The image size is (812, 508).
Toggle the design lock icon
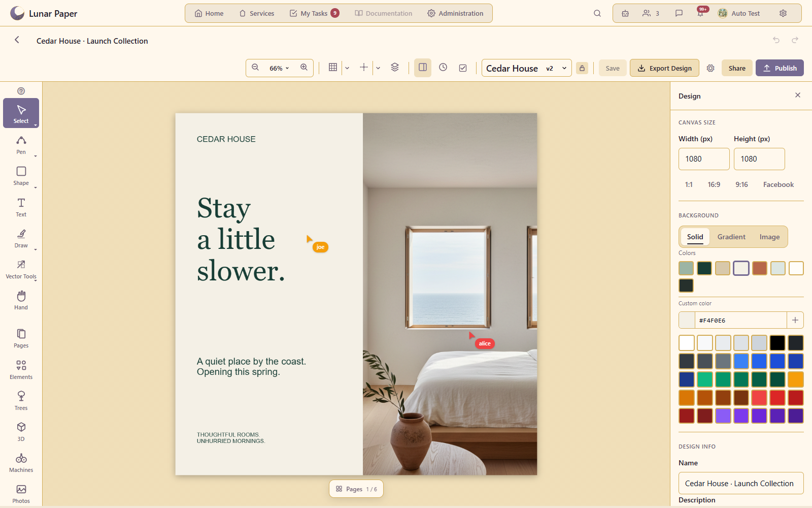pos(582,68)
